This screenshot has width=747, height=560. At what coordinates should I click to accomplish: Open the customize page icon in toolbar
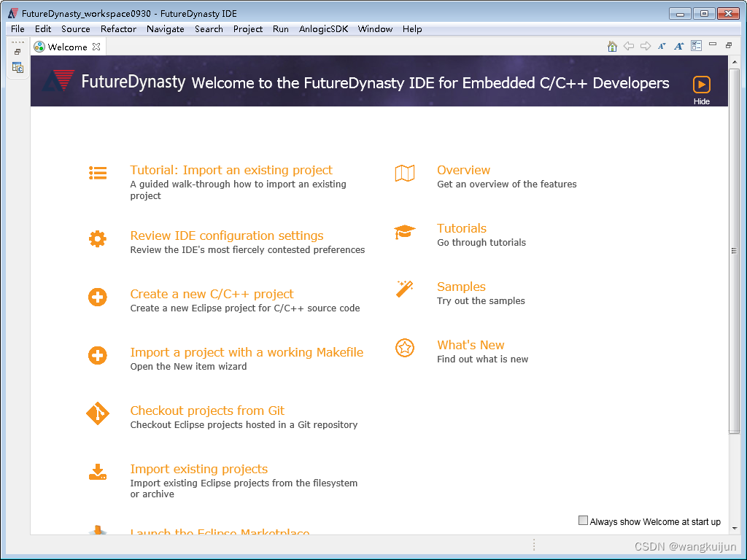(x=697, y=46)
